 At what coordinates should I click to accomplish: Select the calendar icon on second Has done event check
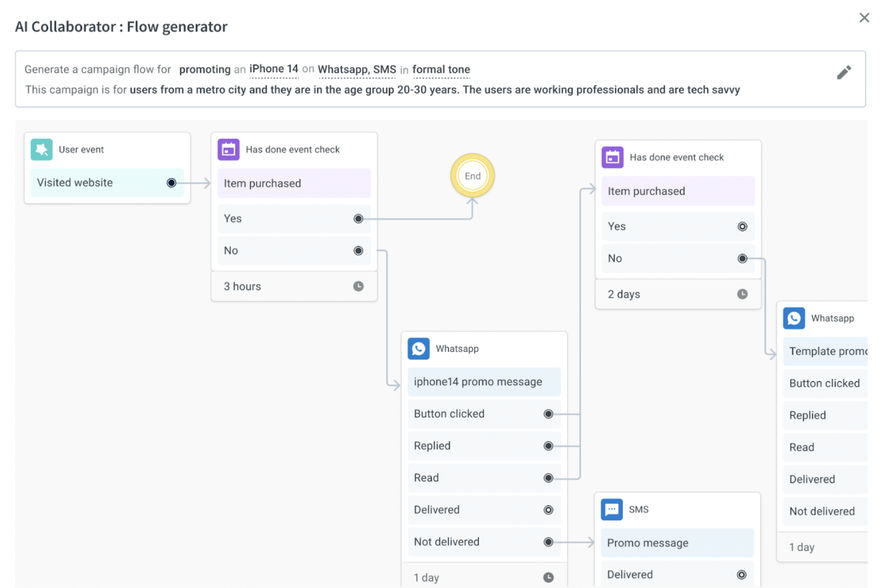pos(612,157)
